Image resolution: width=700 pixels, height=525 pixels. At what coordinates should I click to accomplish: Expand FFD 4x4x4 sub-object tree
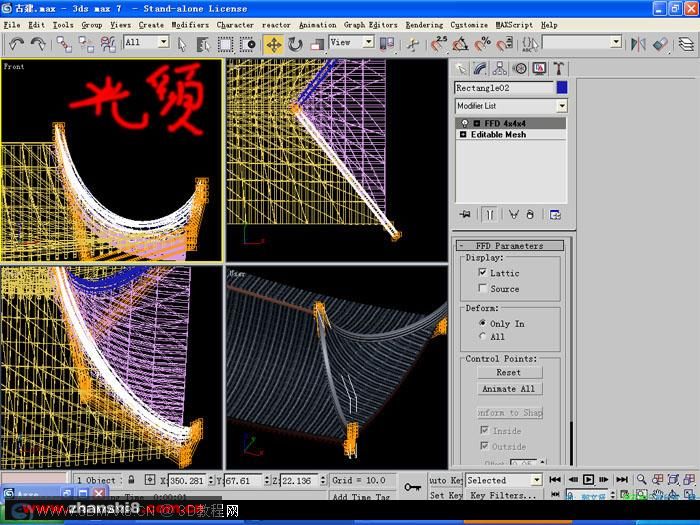(476, 123)
